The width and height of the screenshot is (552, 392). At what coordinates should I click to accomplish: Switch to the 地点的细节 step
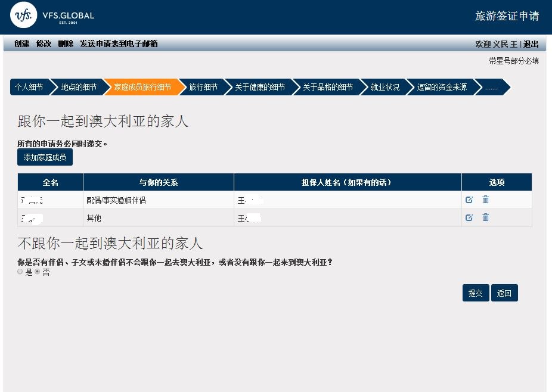coord(79,87)
